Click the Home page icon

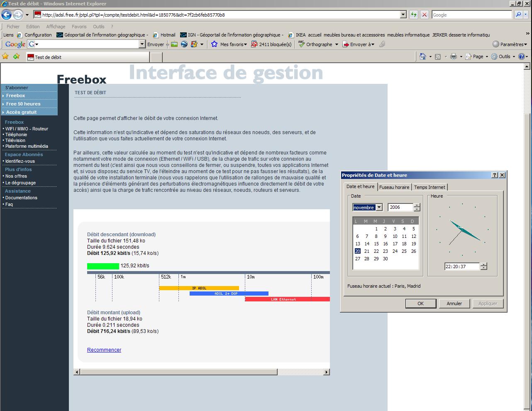click(423, 56)
